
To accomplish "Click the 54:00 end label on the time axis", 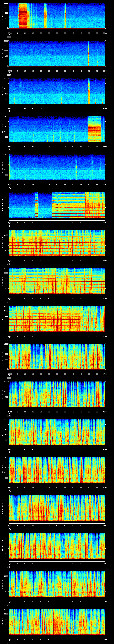I will click(105, 639).
